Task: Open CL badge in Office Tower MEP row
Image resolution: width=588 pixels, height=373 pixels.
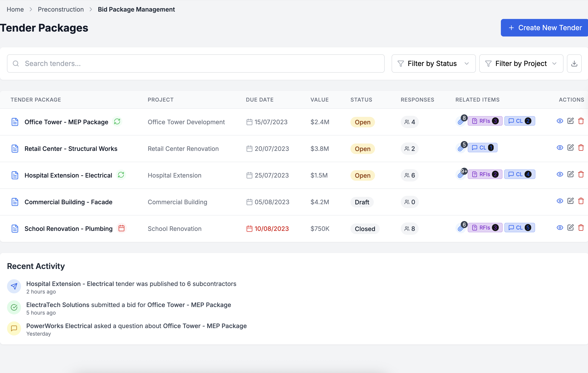Action: (x=520, y=121)
